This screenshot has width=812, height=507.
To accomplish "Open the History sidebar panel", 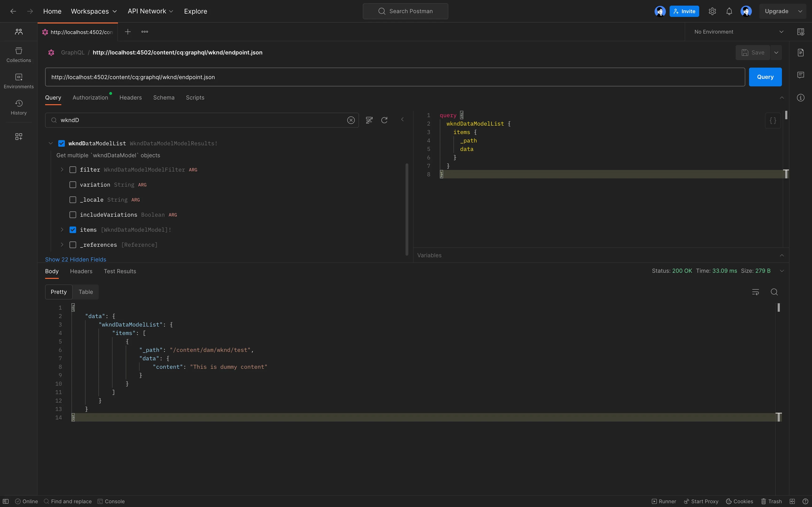I will click(19, 107).
